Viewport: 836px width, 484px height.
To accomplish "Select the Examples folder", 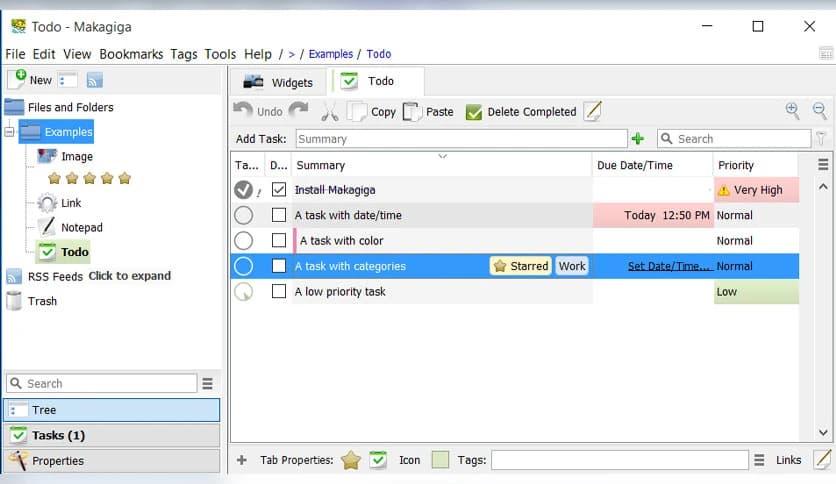I will coord(57,132).
